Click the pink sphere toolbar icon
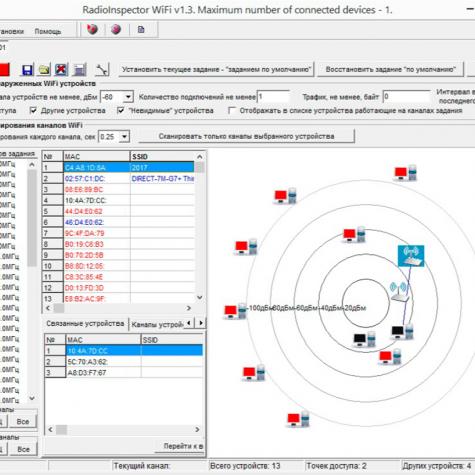This screenshot has height=475, width=475. click(116, 29)
